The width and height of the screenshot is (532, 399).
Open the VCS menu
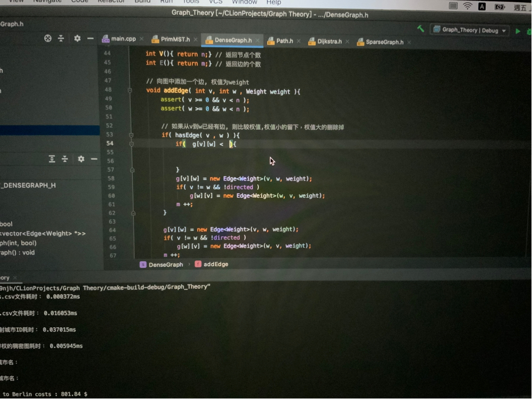click(x=216, y=2)
